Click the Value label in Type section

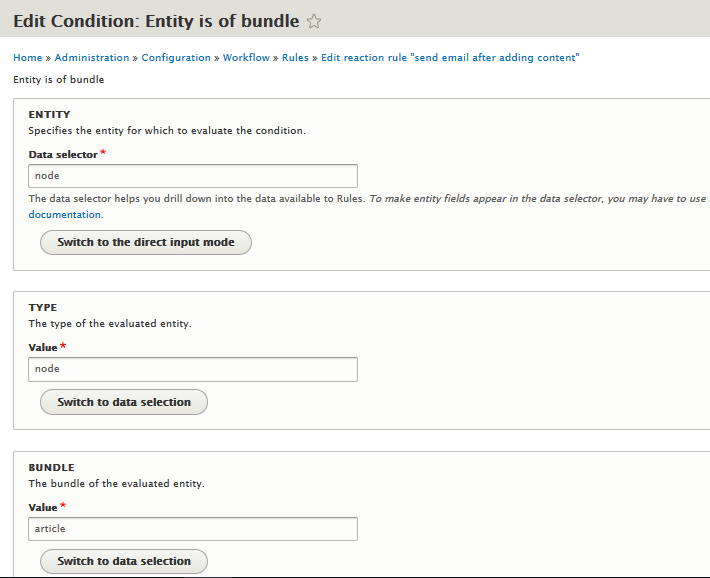[43, 347]
